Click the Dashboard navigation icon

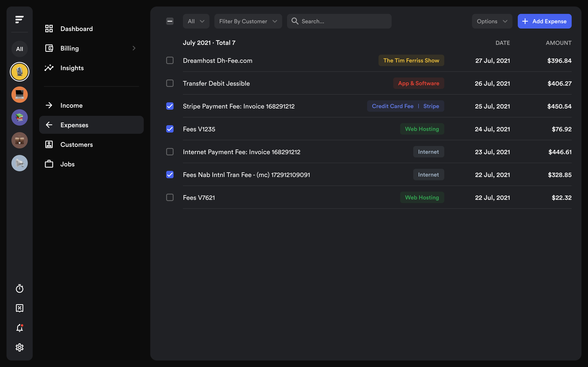click(49, 28)
